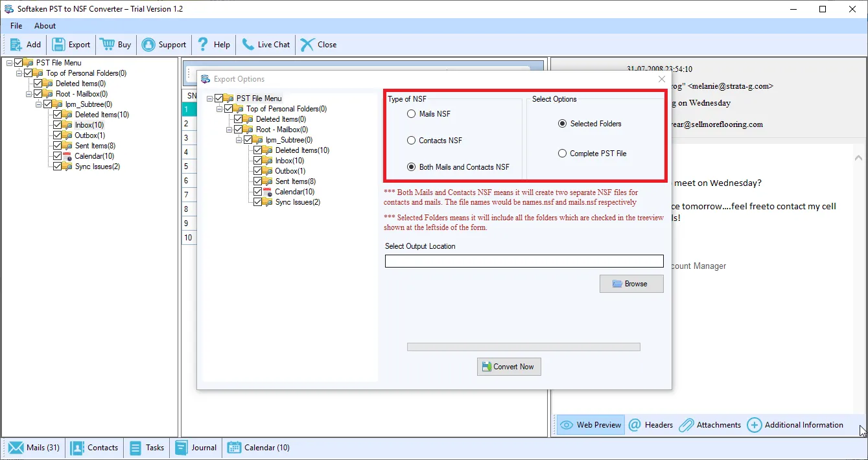Collapse PST File Menu in main left tree

click(x=10, y=63)
